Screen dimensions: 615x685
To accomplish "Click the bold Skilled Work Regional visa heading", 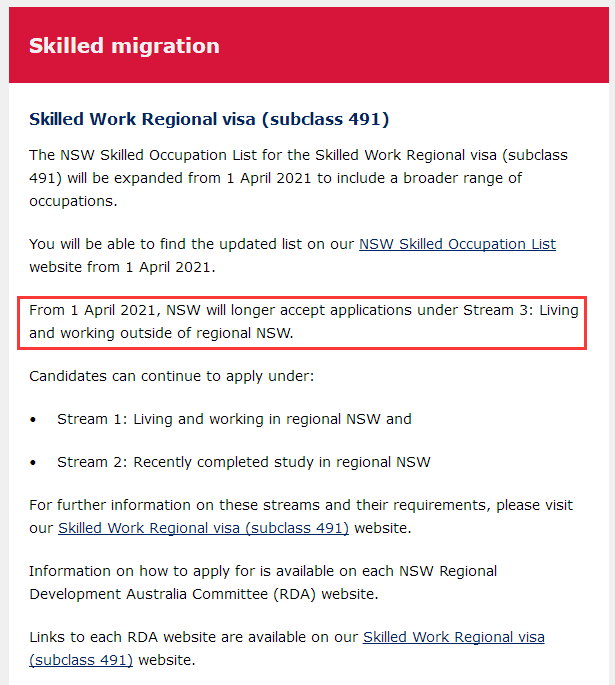I will click(208, 120).
